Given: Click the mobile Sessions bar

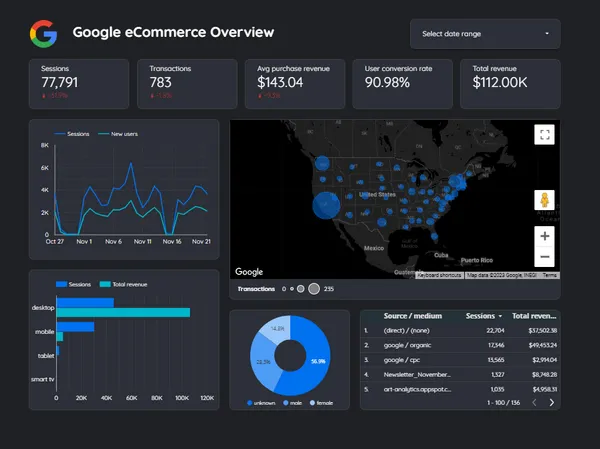Looking at the screenshot, I should click(x=75, y=327).
